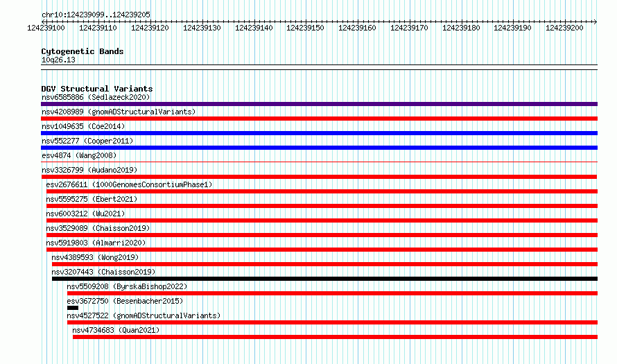The image size is (617, 364).
Task: Click ruler position 124239100
Action: pyautogui.click(x=46, y=28)
